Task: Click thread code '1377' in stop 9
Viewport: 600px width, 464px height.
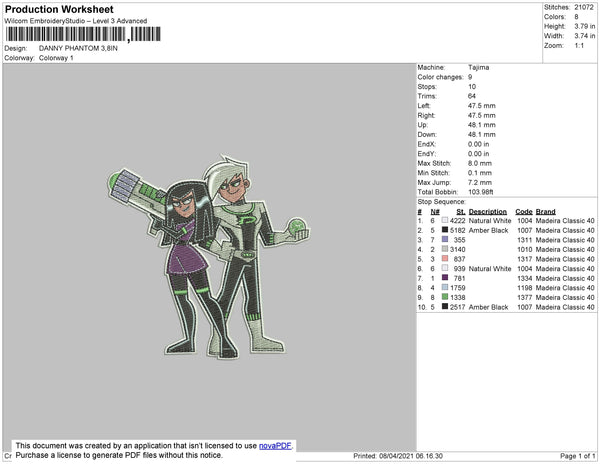Action: [x=525, y=297]
